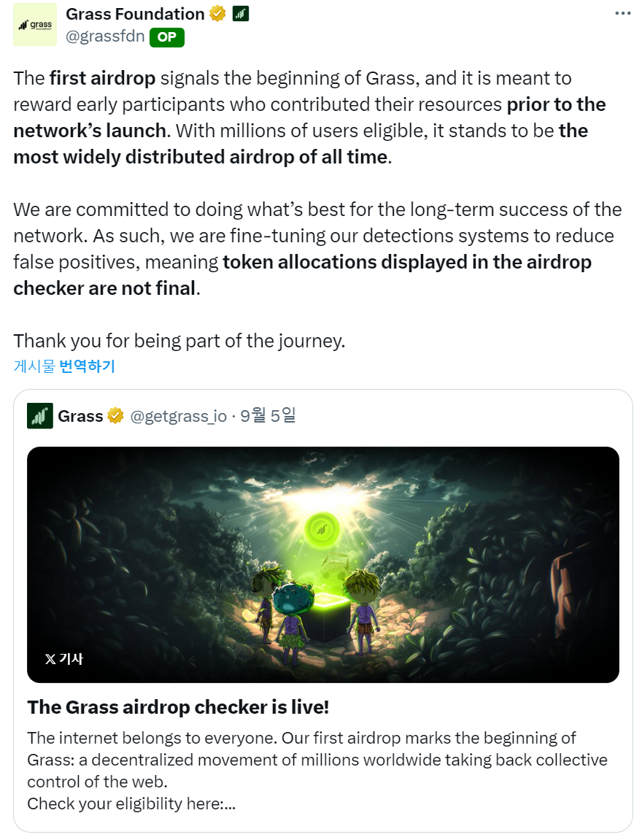This screenshot has height=840, width=642.
Task: Open the Grass Foundation display name
Action: click(x=135, y=14)
